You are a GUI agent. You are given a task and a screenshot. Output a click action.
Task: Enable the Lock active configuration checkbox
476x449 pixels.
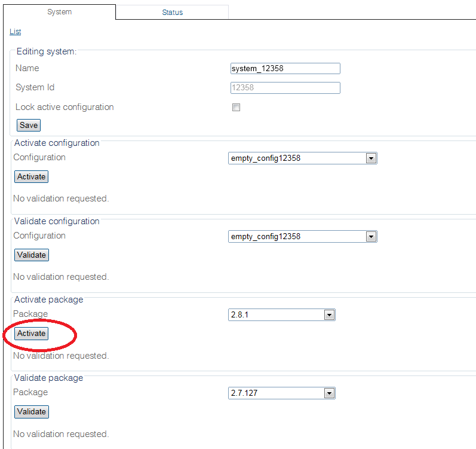[236, 108]
